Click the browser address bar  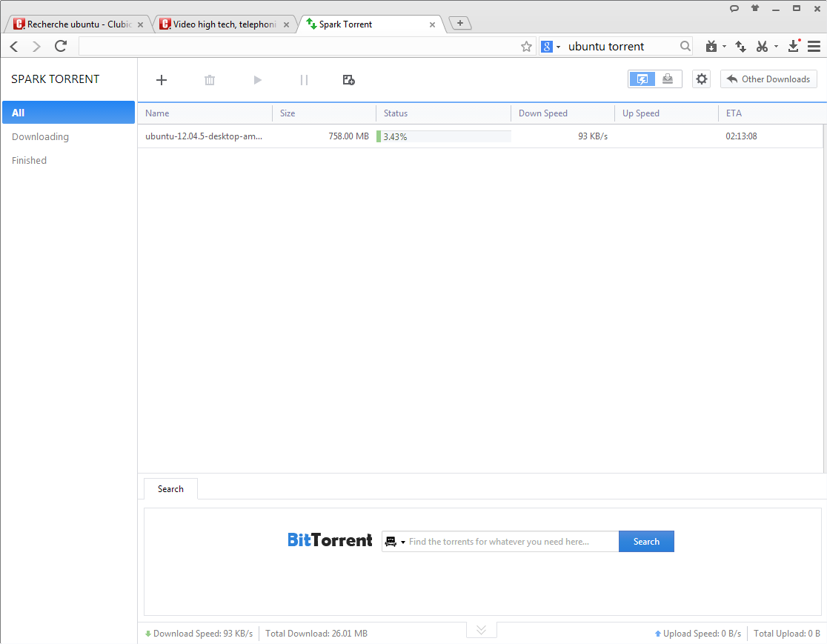click(x=299, y=47)
